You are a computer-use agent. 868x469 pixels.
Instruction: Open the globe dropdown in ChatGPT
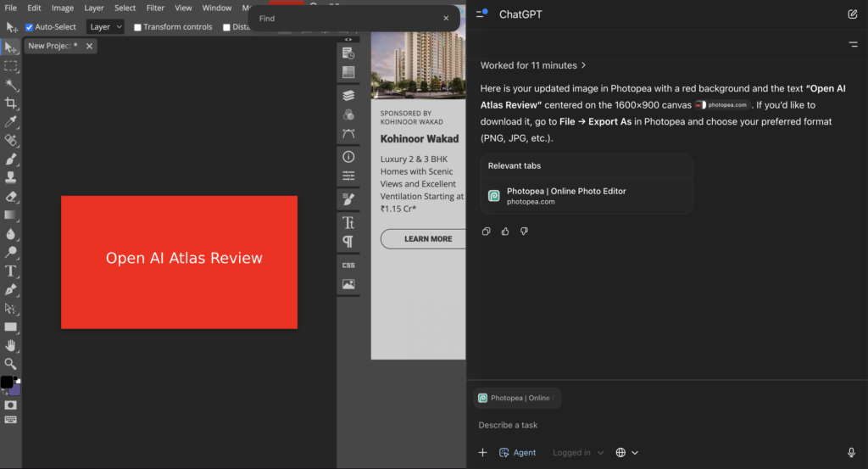626,453
